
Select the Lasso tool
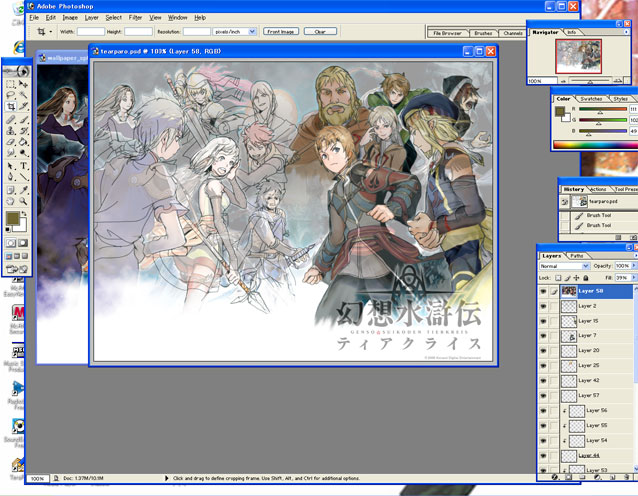click(11, 95)
